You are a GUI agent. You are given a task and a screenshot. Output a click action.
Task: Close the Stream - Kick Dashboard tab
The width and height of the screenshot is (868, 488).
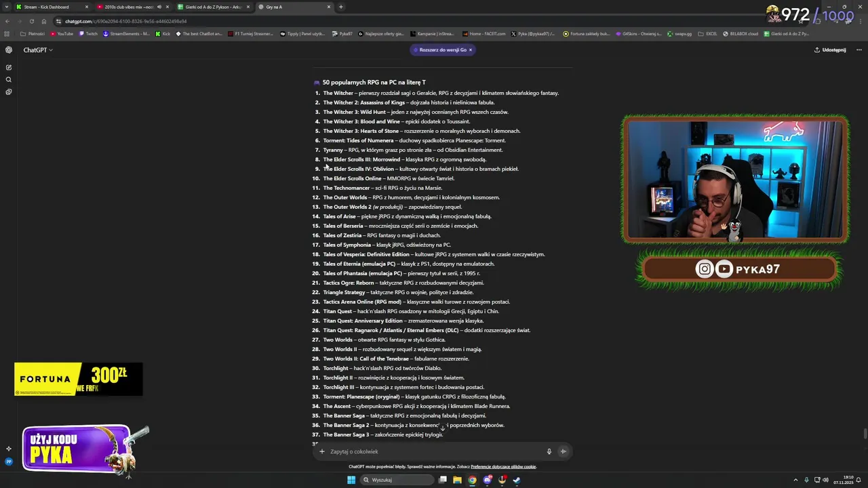86,7
